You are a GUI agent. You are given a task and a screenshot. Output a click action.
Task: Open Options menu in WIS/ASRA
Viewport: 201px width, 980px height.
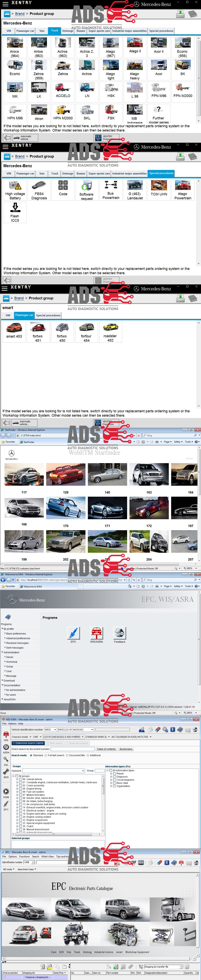(x=12, y=724)
